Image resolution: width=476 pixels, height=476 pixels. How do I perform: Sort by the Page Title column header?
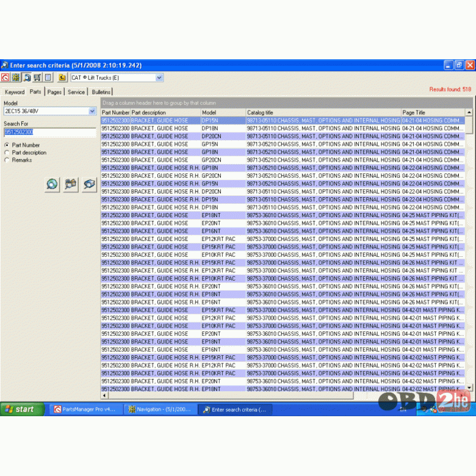coord(433,113)
